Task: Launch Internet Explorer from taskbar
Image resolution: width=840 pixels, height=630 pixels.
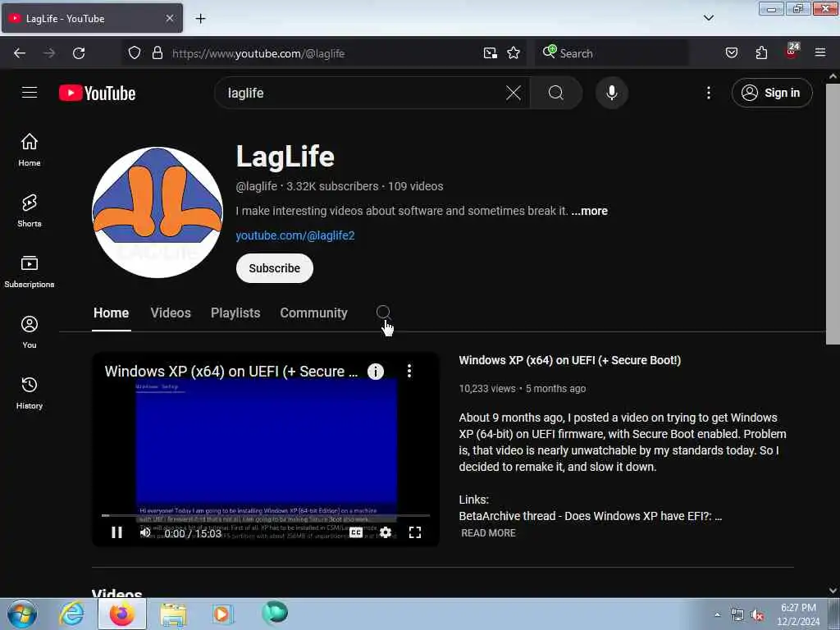Action: 72,614
